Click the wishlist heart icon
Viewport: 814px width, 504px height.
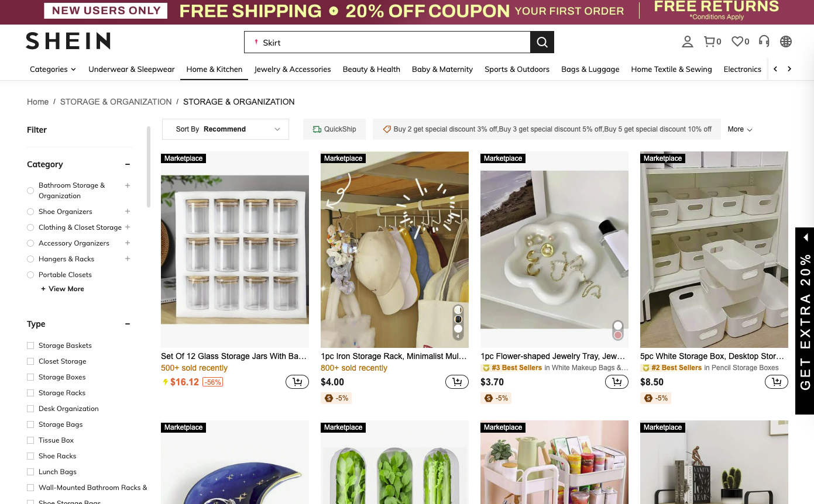(737, 42)
